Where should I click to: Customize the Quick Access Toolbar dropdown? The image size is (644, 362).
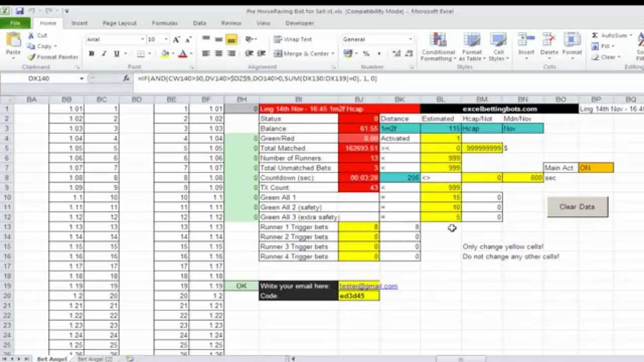click(x=67, y=11)
